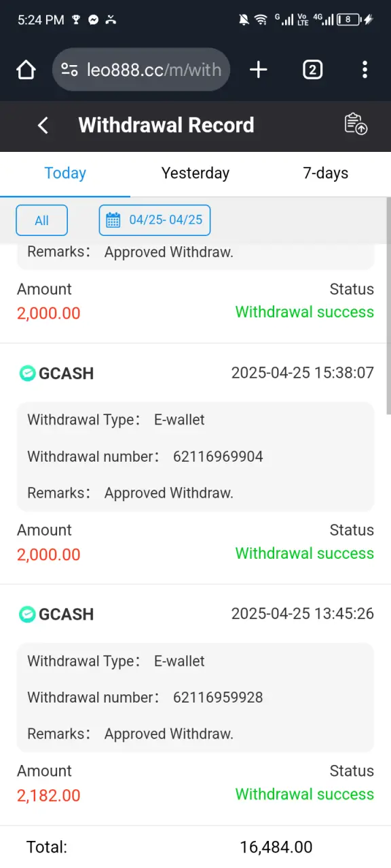Go back using the arrow beside Withdrawal Record
The height and width of the screenshot is (868, 391).
43,125
